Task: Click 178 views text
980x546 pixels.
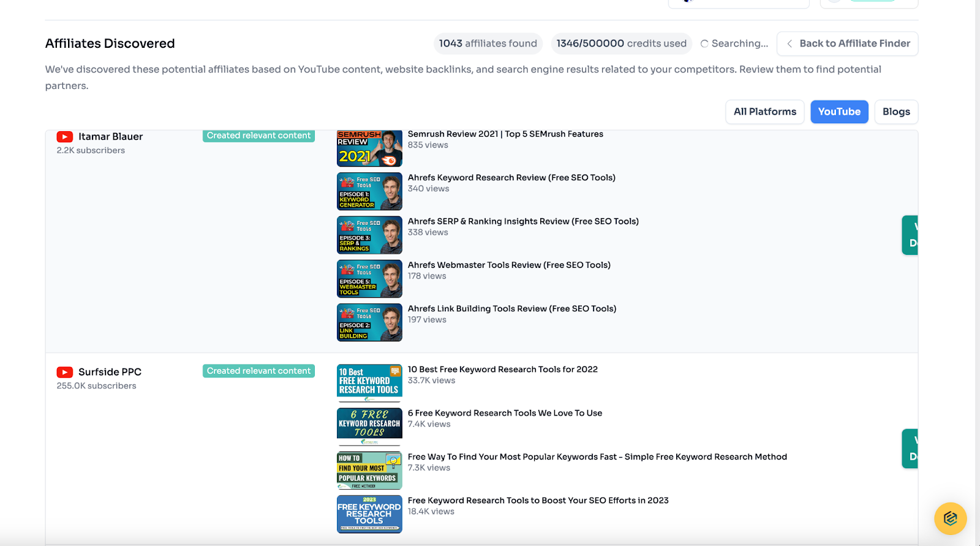Action: click(427, 276)
